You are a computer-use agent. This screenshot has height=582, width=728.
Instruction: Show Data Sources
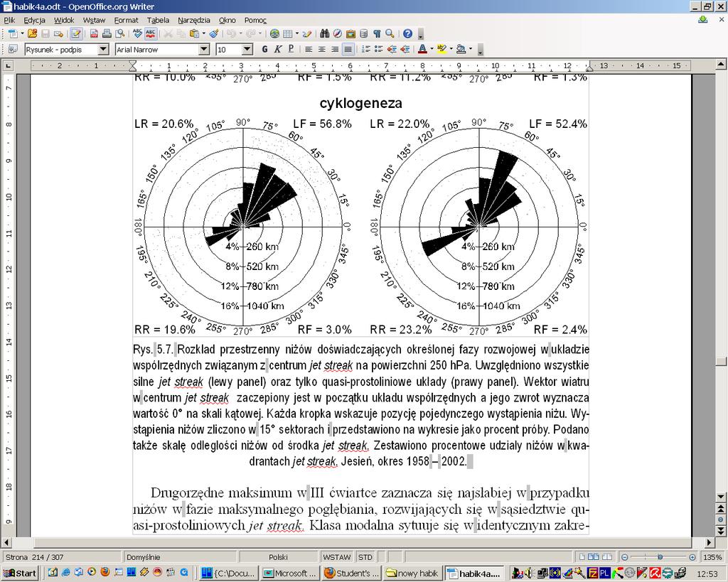(363, 33)
